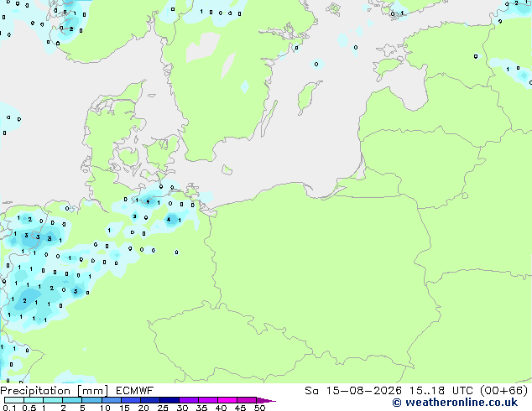Click the legend value '25'
The image size is (532, 411).
pyautogui.click(x=163, y=408)
